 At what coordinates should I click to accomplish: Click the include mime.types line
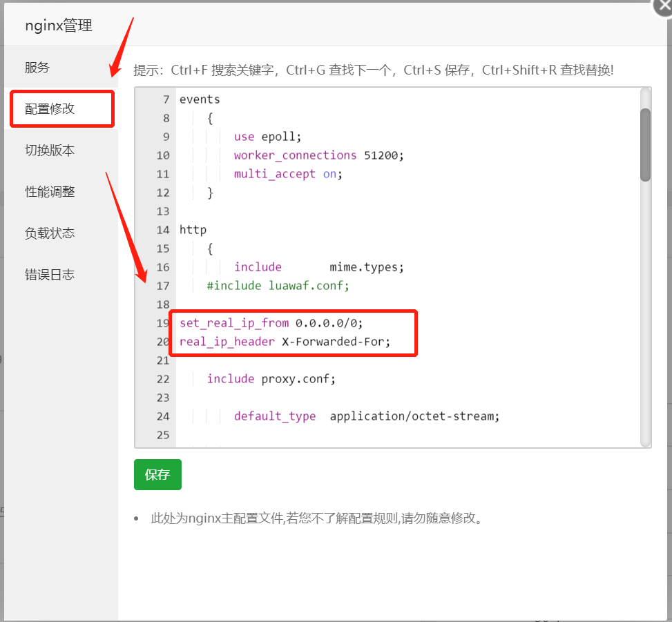318,267
